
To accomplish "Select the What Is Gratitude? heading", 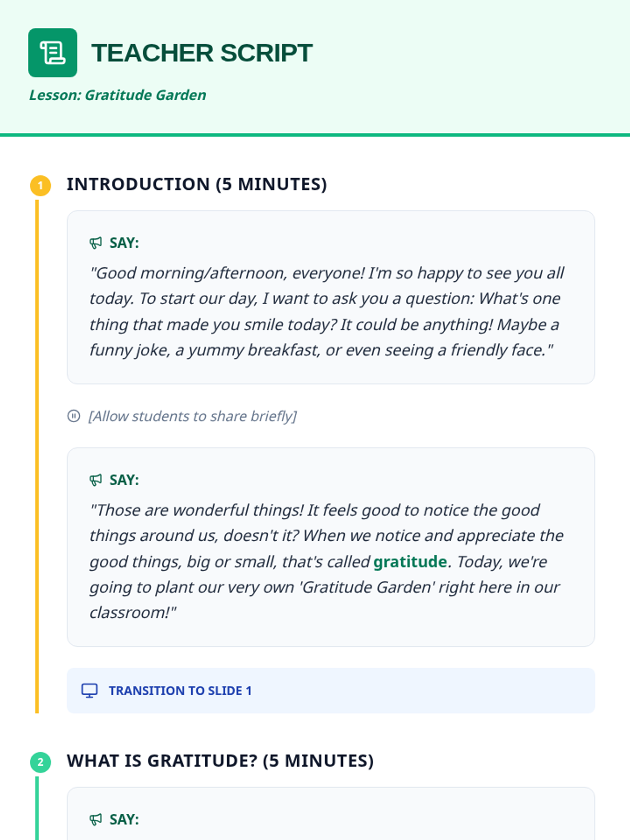I will point(220,761).
